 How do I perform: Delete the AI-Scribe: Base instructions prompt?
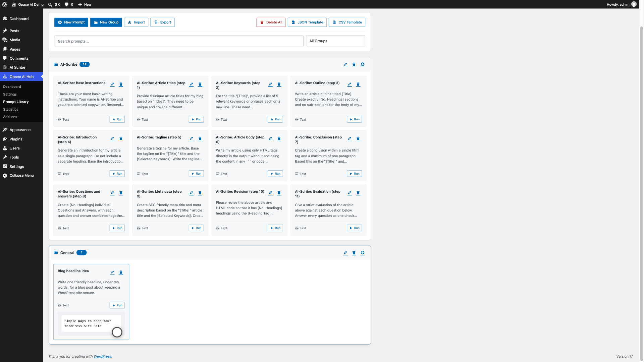[x=121, y=84]
